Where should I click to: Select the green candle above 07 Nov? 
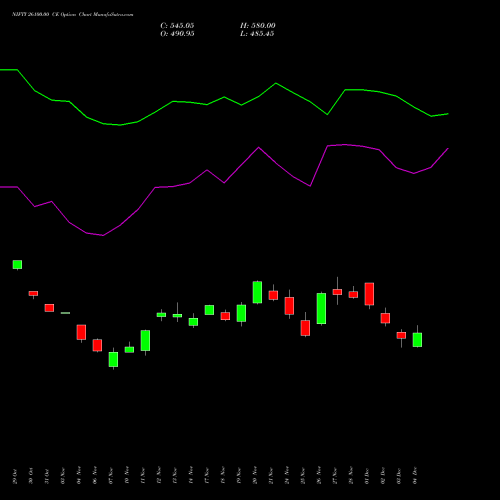[113, 359]
